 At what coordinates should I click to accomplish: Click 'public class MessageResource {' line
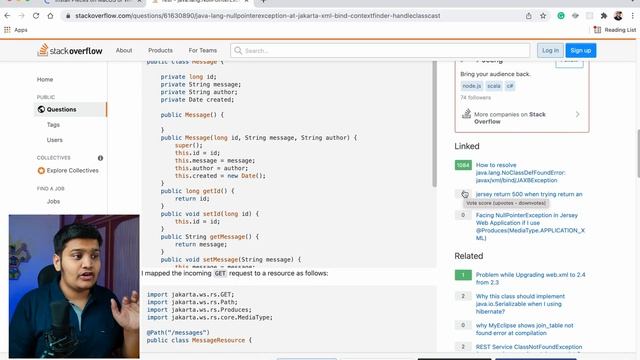[x=199, y=340]
